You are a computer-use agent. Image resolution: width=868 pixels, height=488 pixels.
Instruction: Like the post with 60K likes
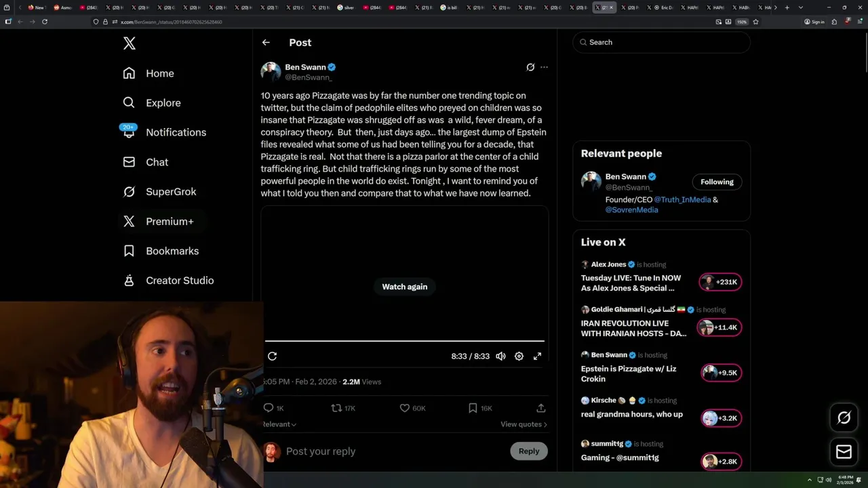click(x=412, y=408)
